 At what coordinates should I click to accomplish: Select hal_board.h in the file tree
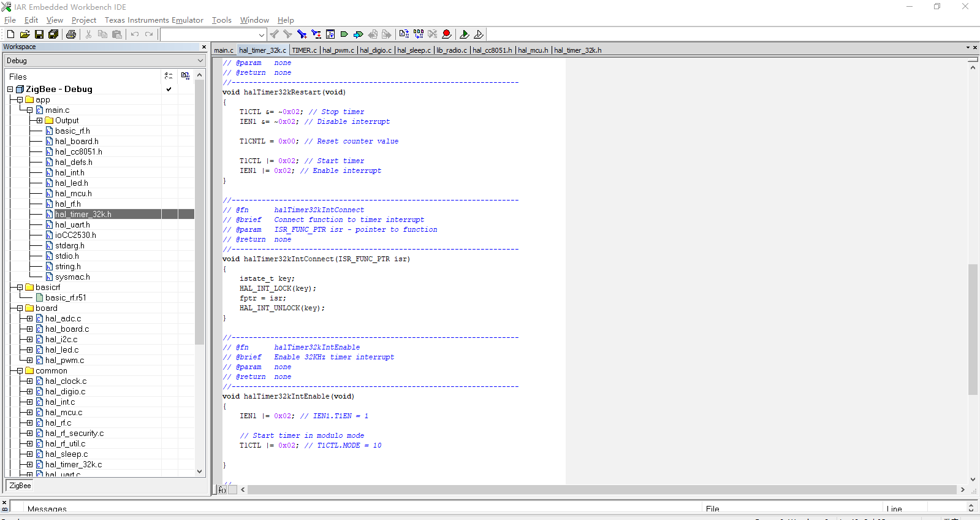[77, 142]
